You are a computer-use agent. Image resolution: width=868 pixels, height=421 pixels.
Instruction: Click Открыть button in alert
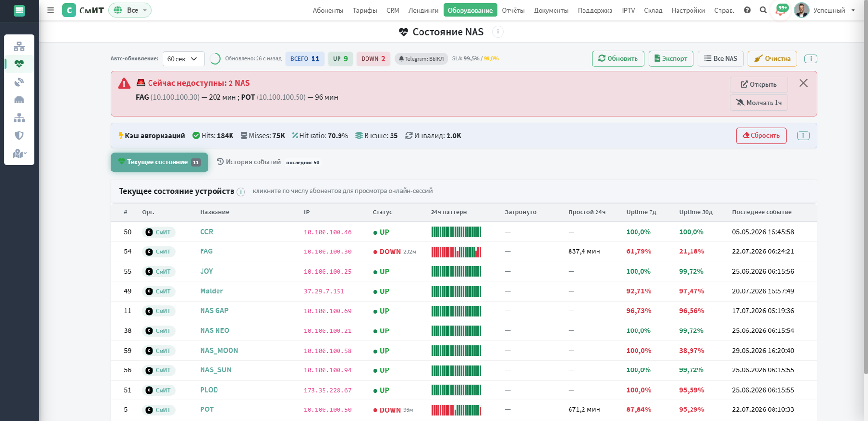click(x=759, y=84)
